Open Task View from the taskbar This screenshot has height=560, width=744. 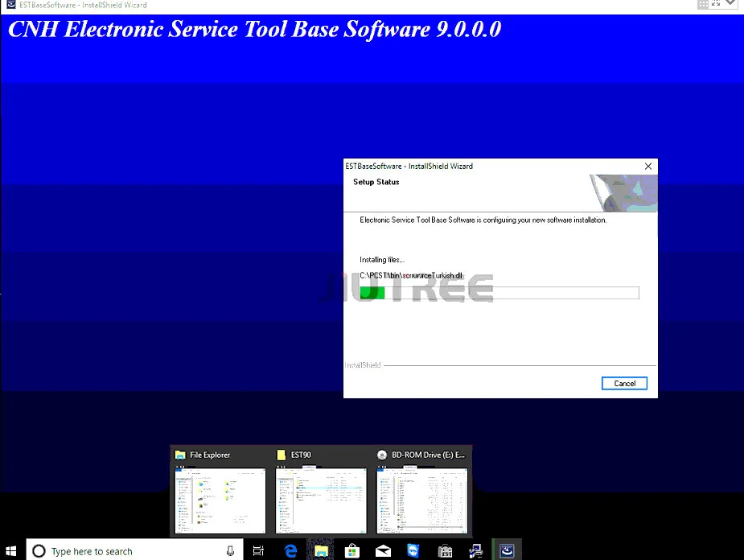pyautogui.click(x=258, y=551)
